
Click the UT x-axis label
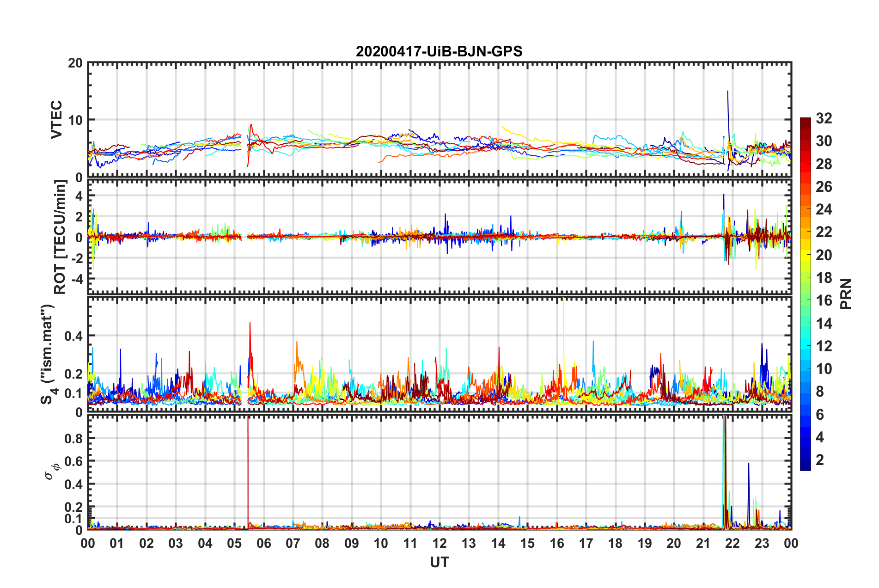pos(439,562)
